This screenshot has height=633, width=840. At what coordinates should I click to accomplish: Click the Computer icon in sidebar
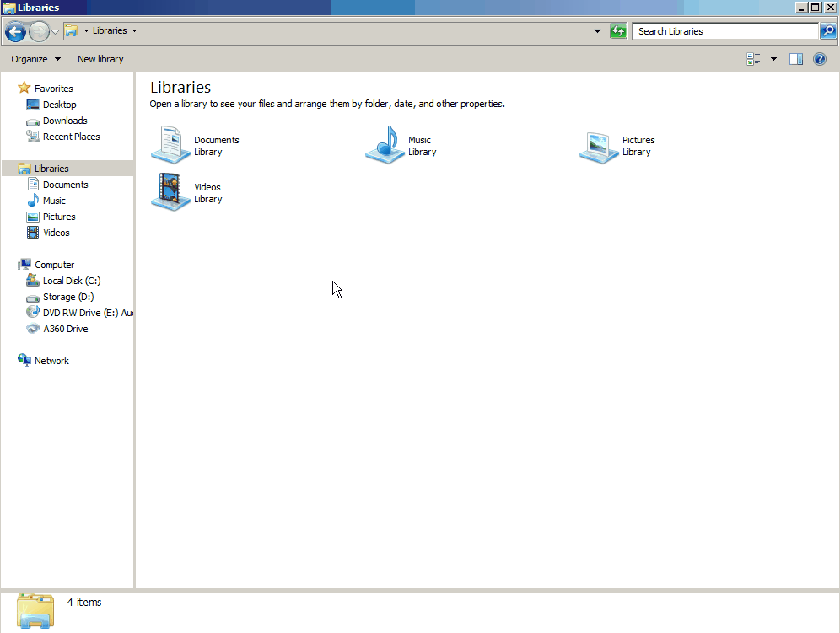click(24, 264)
